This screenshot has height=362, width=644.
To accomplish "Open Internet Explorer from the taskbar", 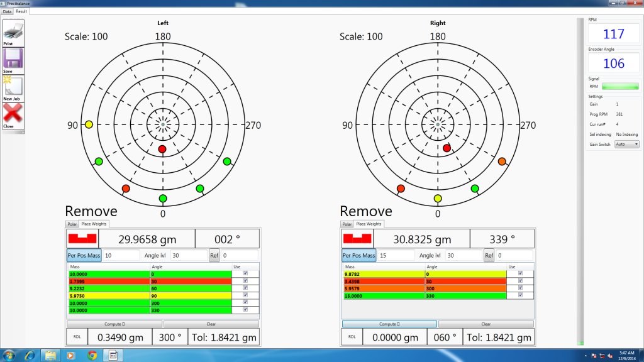I will coord(29,355).
